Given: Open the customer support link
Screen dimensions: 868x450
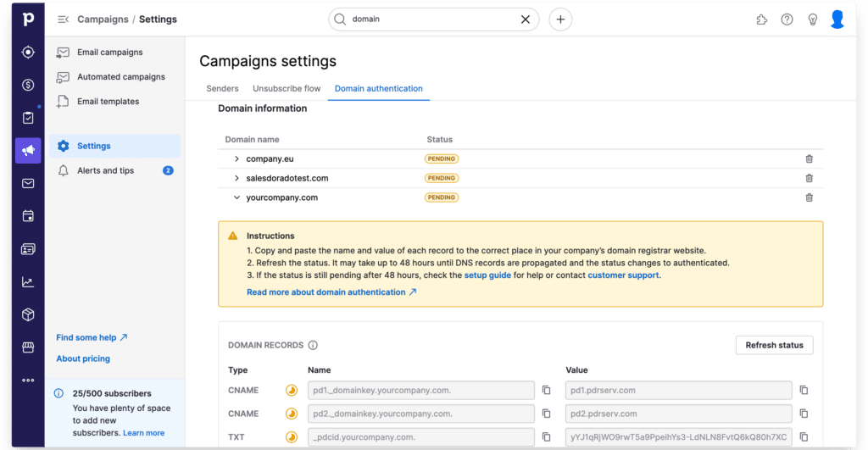Looking at the screenshot, I should 623,275.
